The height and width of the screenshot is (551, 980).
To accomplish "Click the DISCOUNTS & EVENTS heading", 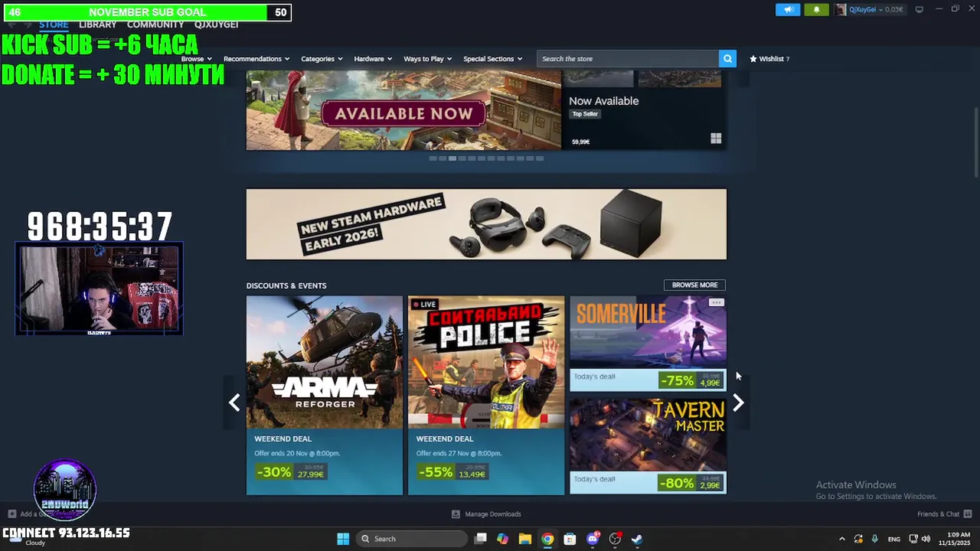I will coord(286,285).
